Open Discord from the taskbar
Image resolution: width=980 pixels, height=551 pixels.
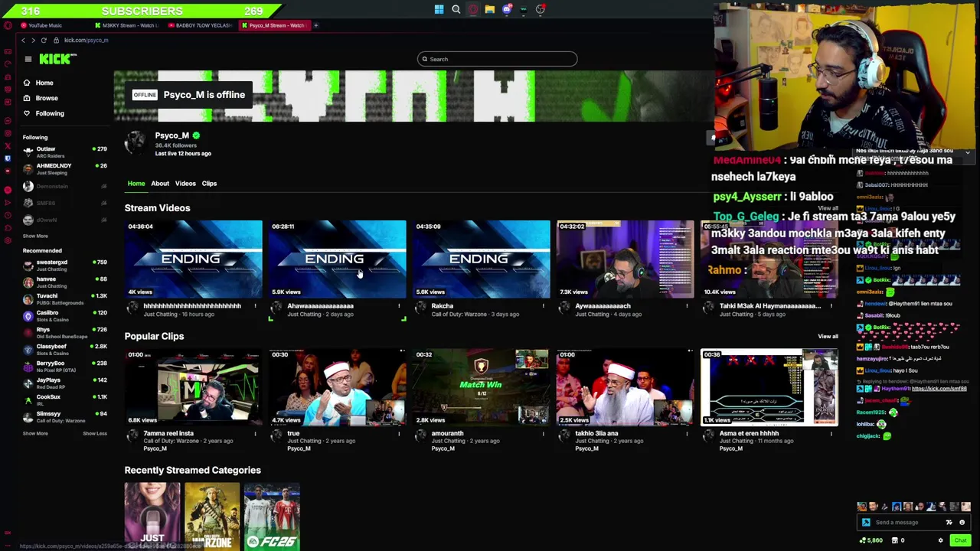507,9
